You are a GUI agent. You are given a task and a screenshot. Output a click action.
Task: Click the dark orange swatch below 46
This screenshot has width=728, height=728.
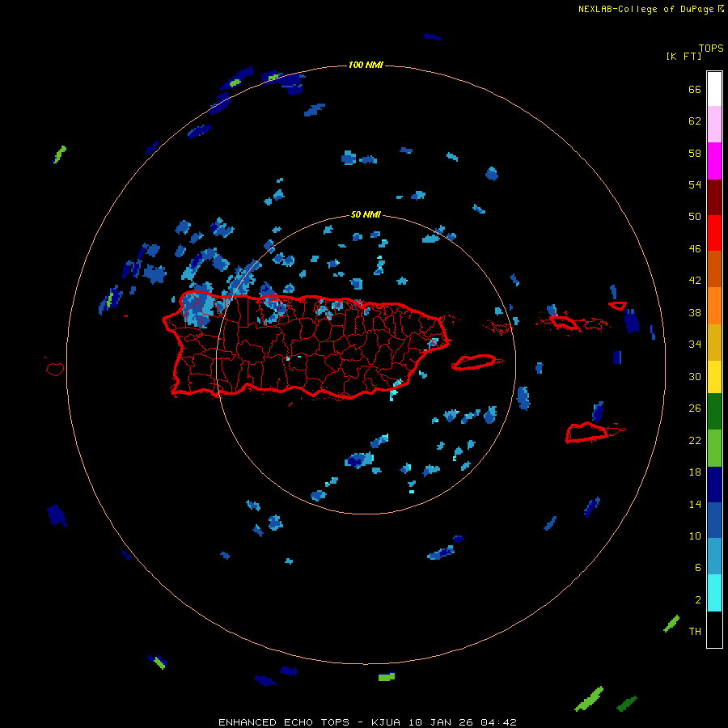pos(714,269)
